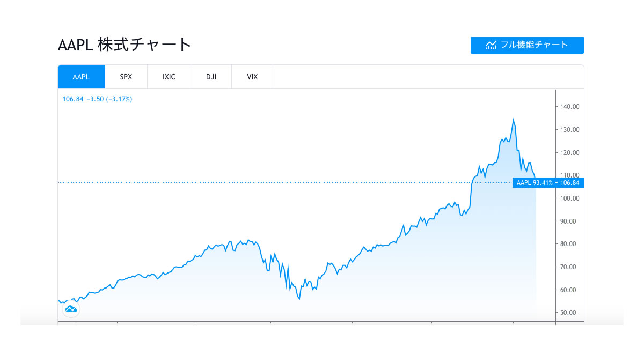Click the 100.00 price axis label

[570, 198]
